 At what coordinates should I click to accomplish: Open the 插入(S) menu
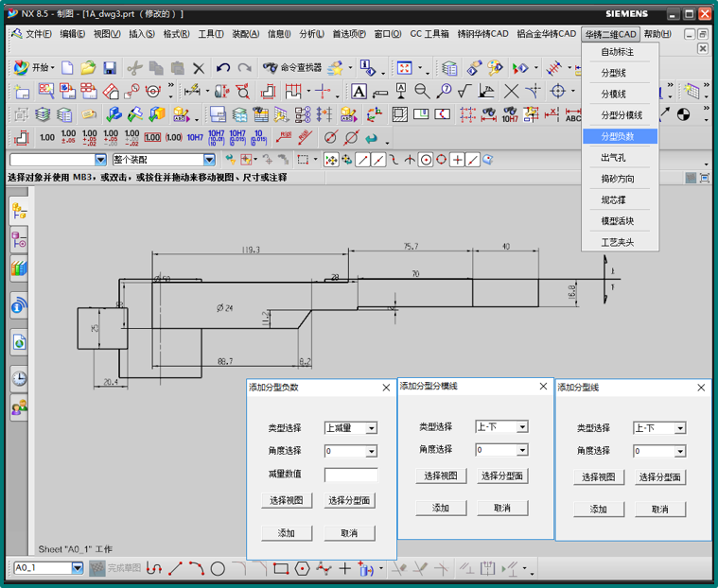point(142,34)
